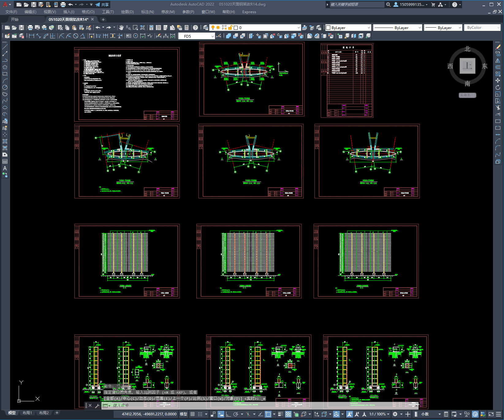Select the Multiline Text A tool

[5, 168]
